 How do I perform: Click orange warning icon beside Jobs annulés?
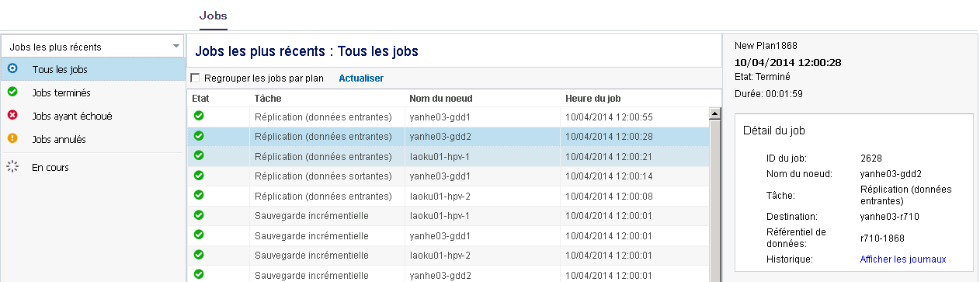pos(12,138)
